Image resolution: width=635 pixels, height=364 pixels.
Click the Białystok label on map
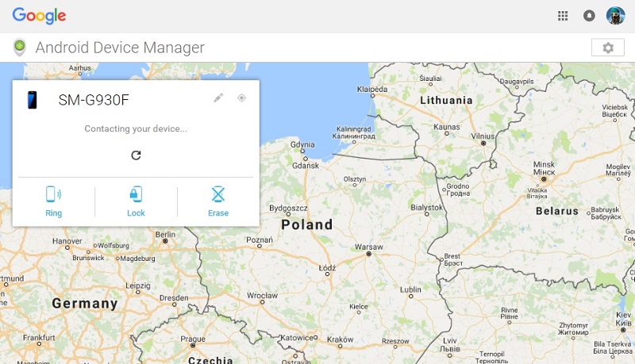click(427, 207)
